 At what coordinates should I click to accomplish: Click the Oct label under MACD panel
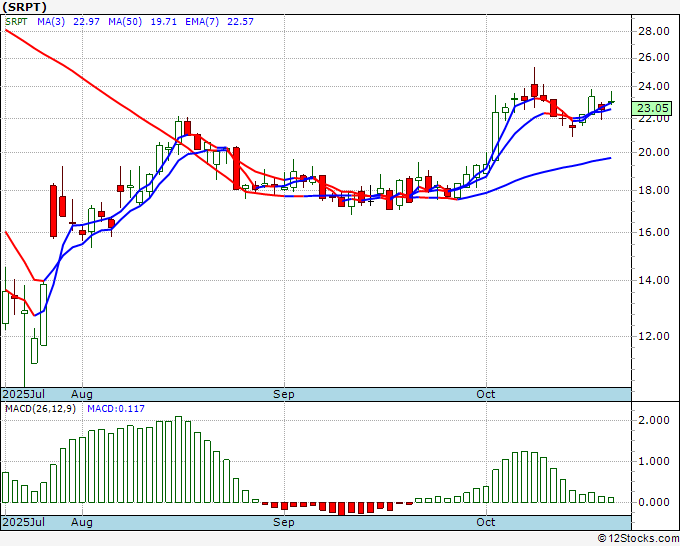(x=485, y=522)
